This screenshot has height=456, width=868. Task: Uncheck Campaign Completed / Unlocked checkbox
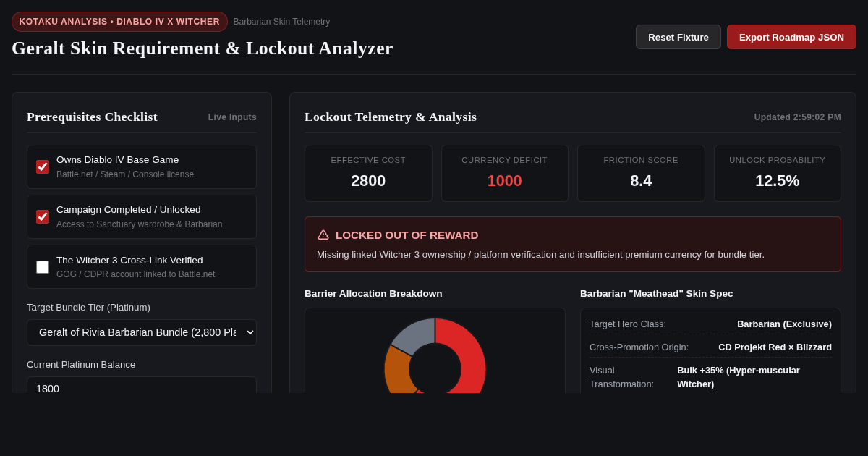[43, 216]
